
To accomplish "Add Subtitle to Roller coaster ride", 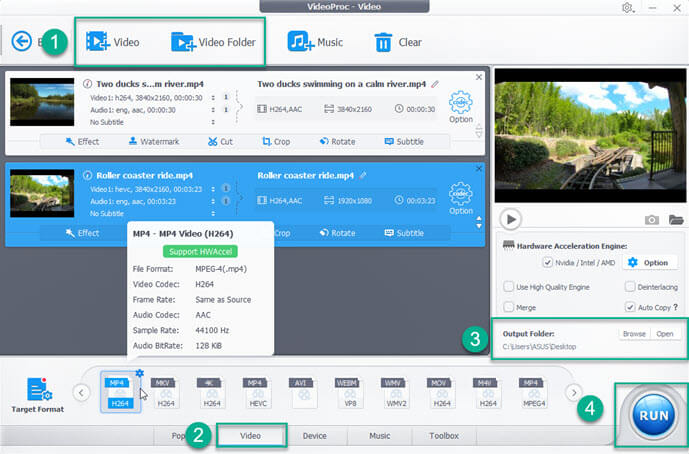I will point(404,233).
